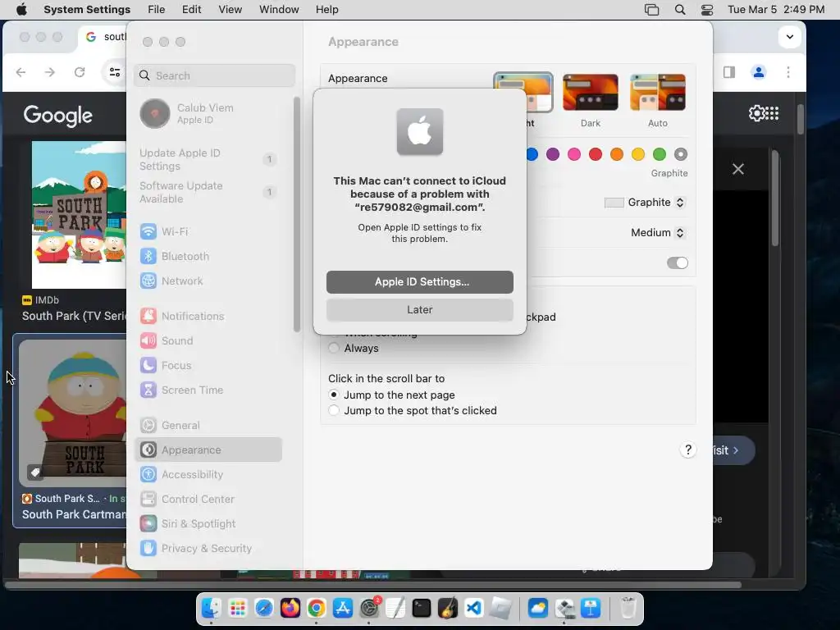Screen dimensions: 840x630
Task: Choose the Auto appearance thumbnail
Action: (x=658, y=92)
